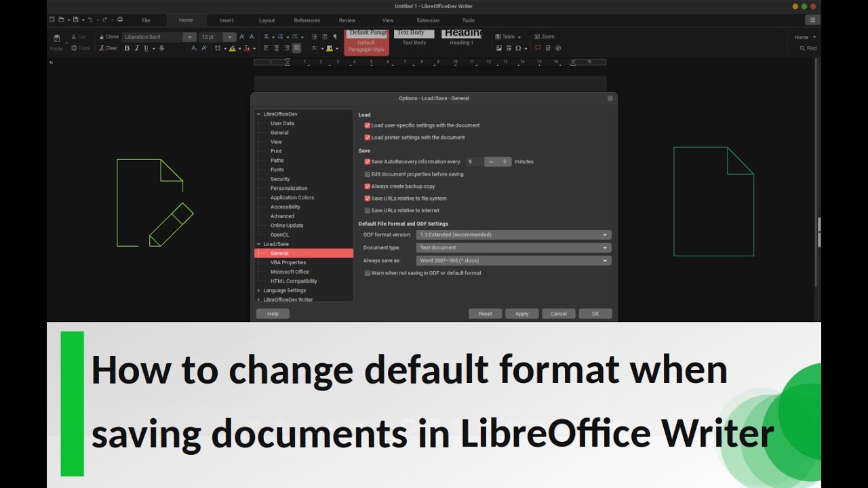This screenshot has width=868, height=488.
Task: Click the Clear formatting icon
Action: (x=102, y=48)
